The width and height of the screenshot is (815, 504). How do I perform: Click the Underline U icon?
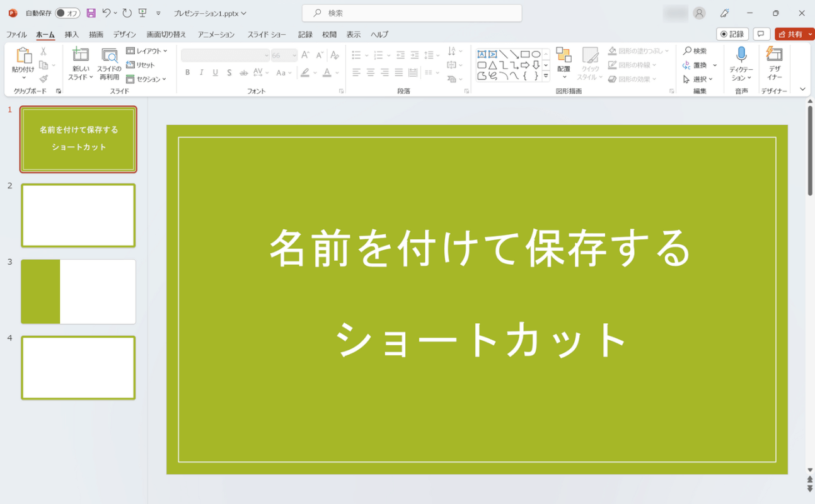pos(215,73)
